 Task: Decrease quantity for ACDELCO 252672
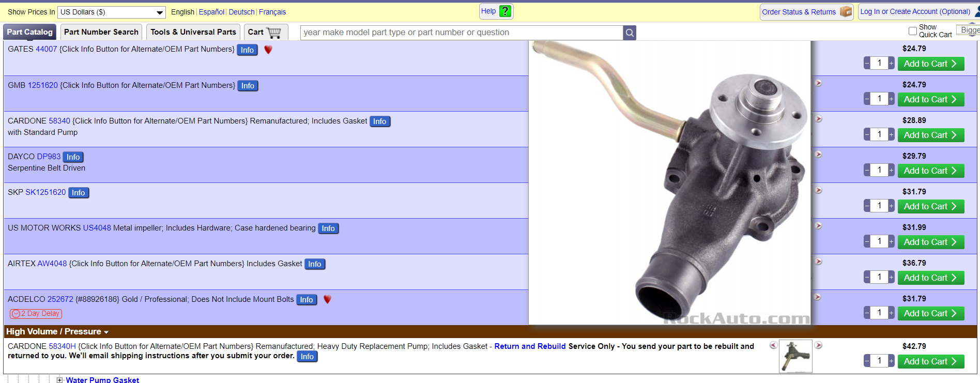click(x=867, y=313)
